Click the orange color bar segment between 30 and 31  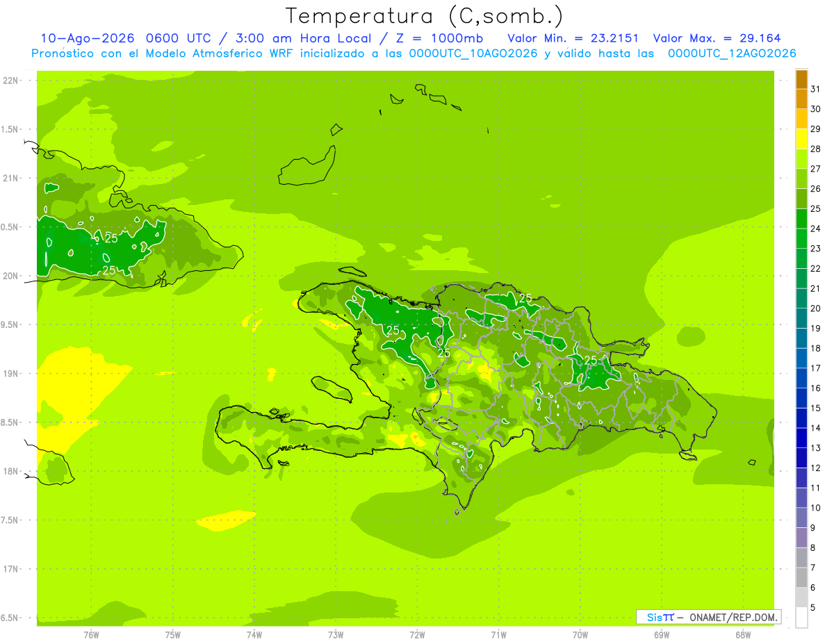801,99
